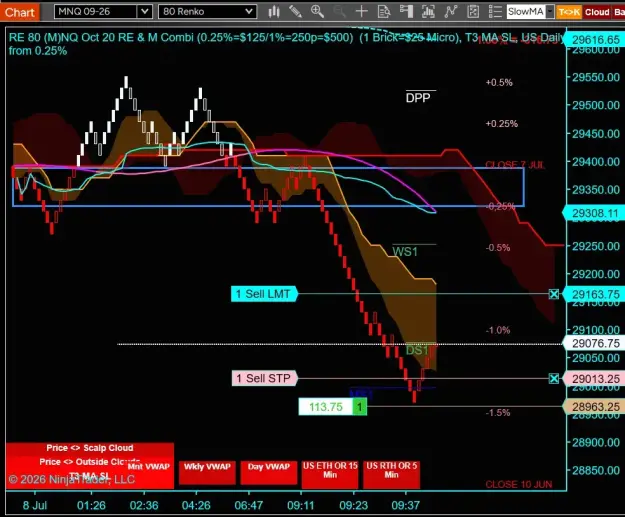Click the 8 Jul date axis label
The image size is (625, 517).
point(35,505)
